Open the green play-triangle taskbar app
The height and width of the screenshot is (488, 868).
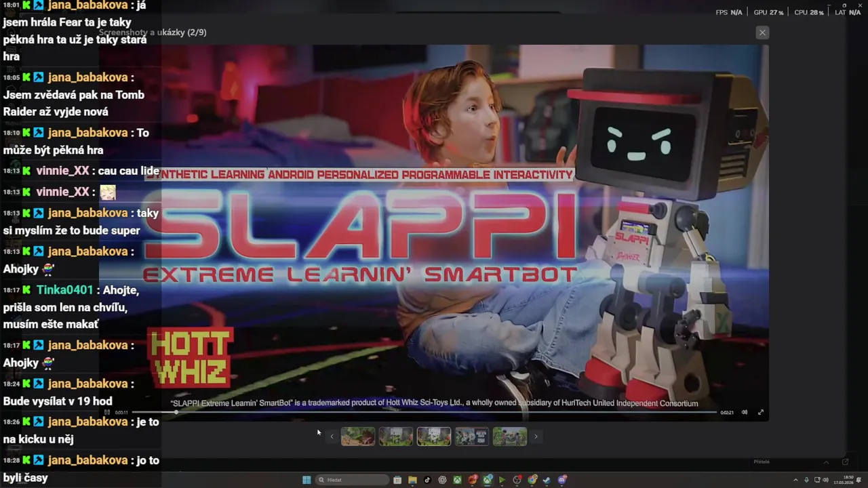[x=502, y=480]
